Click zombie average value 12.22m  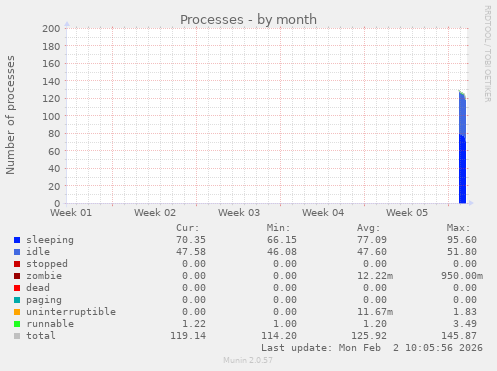click(375, 276)
